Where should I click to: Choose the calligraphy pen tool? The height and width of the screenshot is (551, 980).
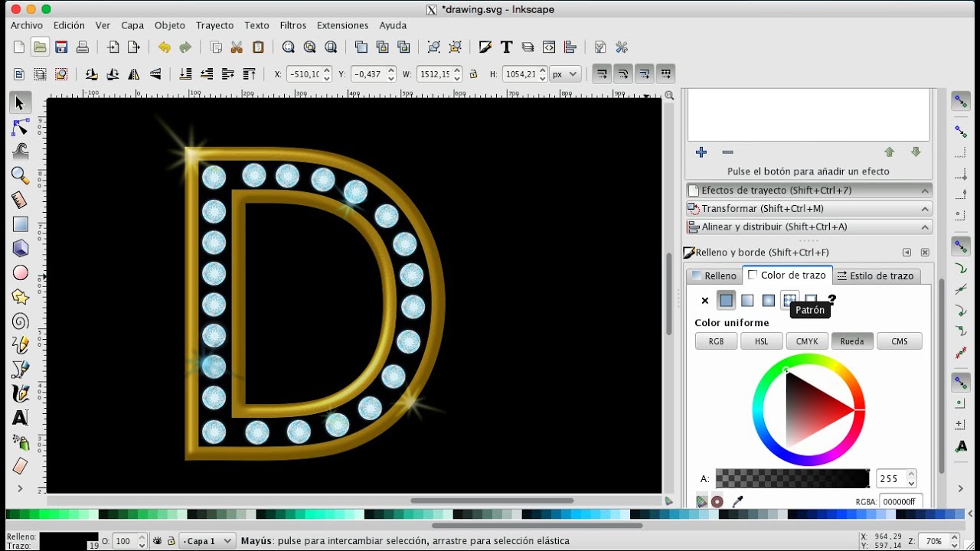click(x=20, y=394)
